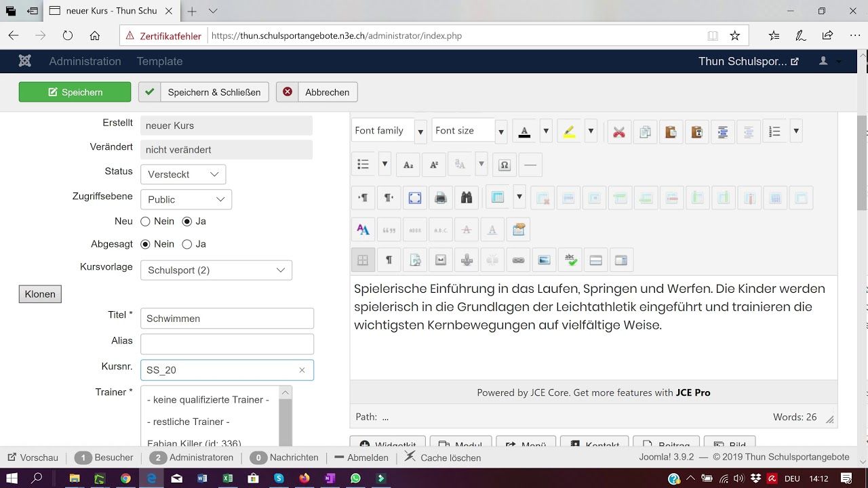Viewport: 868px width, 488px height.
Task: Select 'Ja' for the Abgesagt option
Action: point(187,244)
